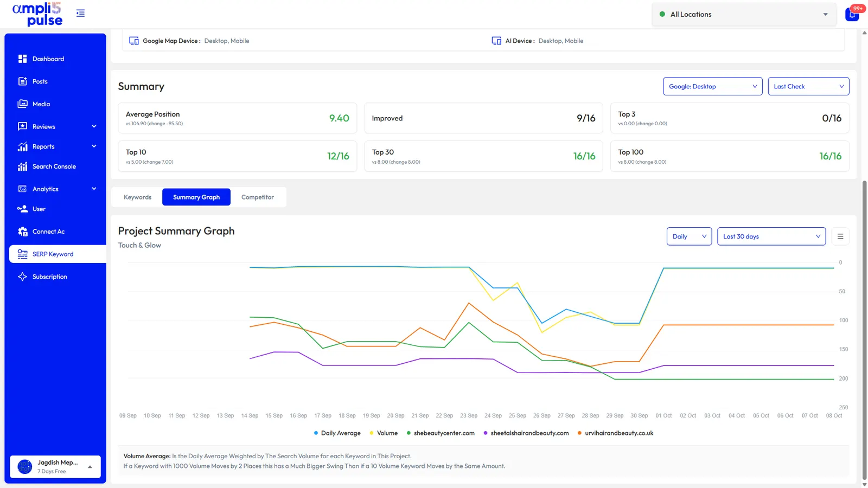This screenshot has height=488, width=868.
Task: Toggle urvihairandbeauty.co.uk orange legend dot
Action: pos(580,433)
